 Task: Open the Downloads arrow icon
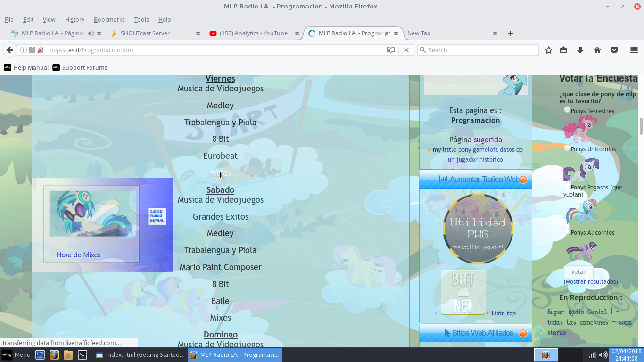click(580, 50)
